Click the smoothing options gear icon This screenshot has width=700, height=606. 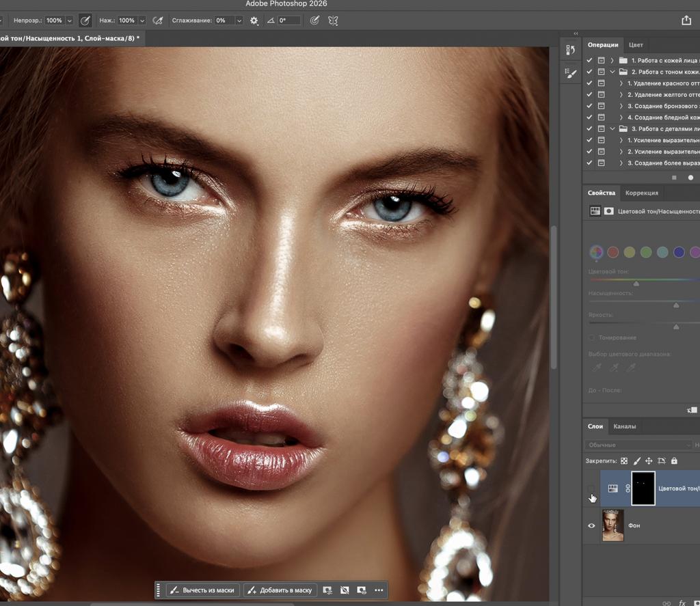(254, 20)
